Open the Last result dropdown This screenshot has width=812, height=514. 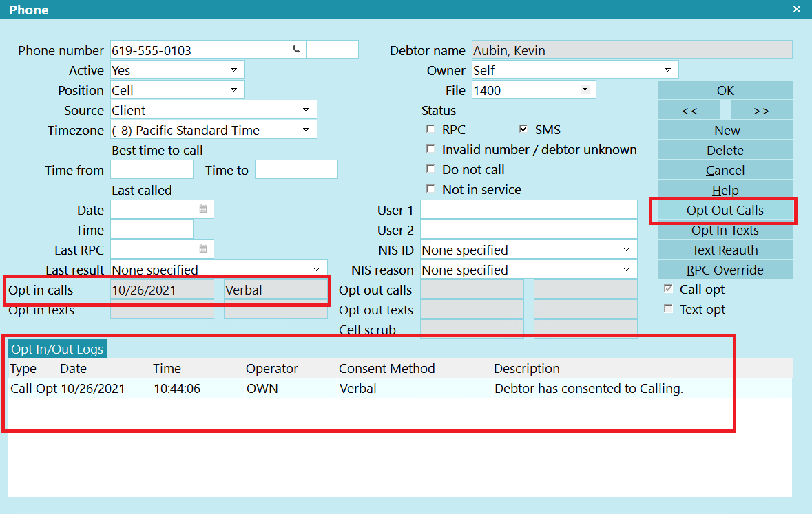[316, 269]
